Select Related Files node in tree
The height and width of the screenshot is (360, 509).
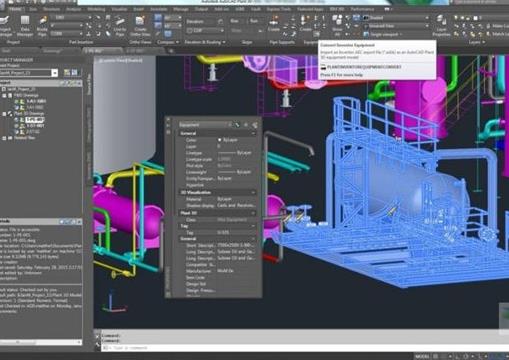24,138
